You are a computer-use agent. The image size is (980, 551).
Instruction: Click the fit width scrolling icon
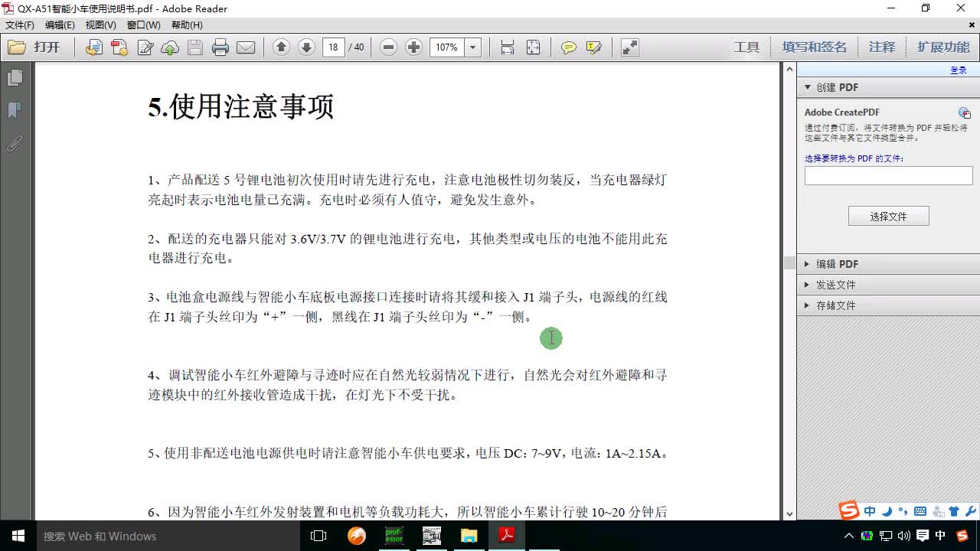508,47
